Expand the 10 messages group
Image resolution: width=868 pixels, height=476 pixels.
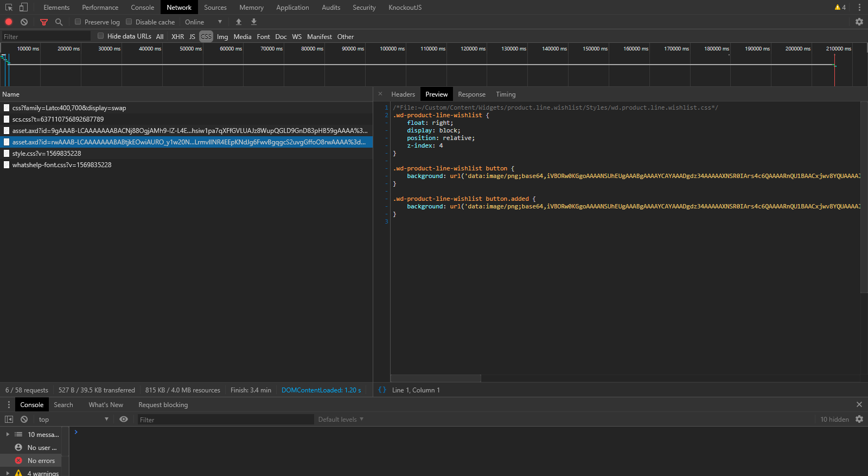tap(8, 435)
